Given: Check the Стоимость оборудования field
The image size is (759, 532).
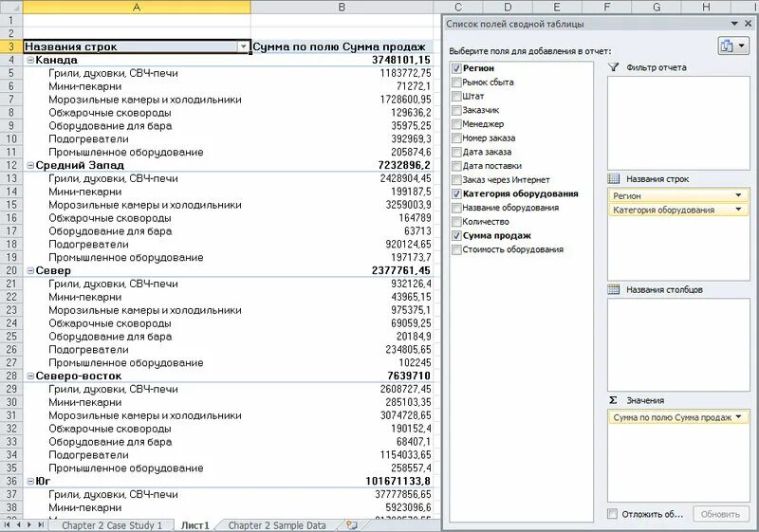Looking at the screenshot, I should tap(456, 250).
